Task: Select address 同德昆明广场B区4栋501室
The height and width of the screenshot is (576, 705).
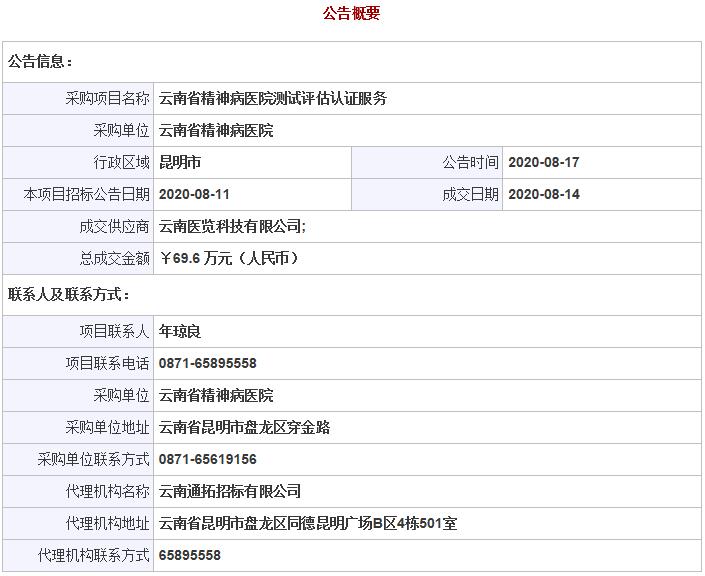Action: (x=372, y=523)
